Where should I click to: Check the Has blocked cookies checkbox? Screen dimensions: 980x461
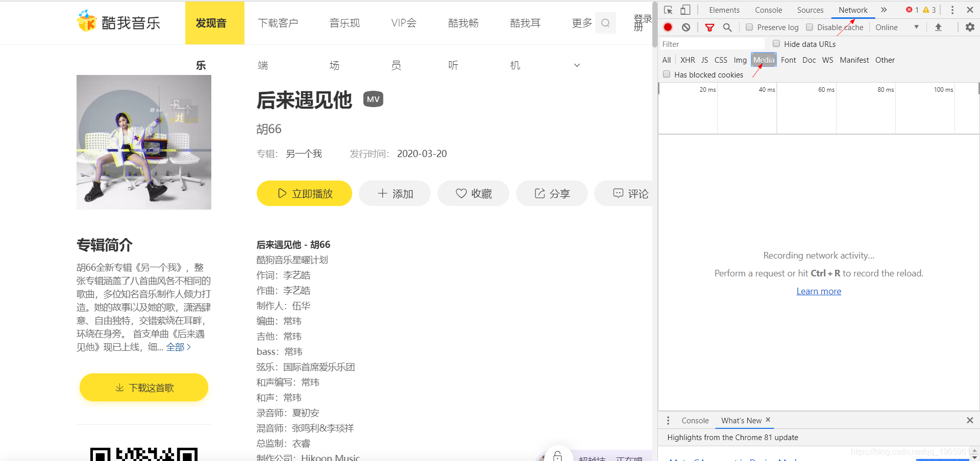pyautogui.click(x=667, y=74)
